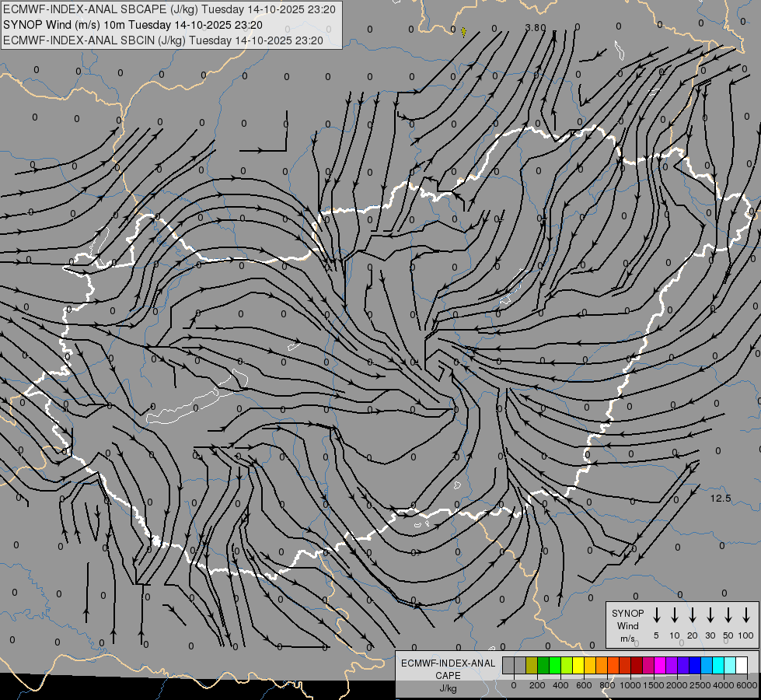761x700 pixels.
Task: Click the wind arrow above the 20 label
Action: coord(693,615)
